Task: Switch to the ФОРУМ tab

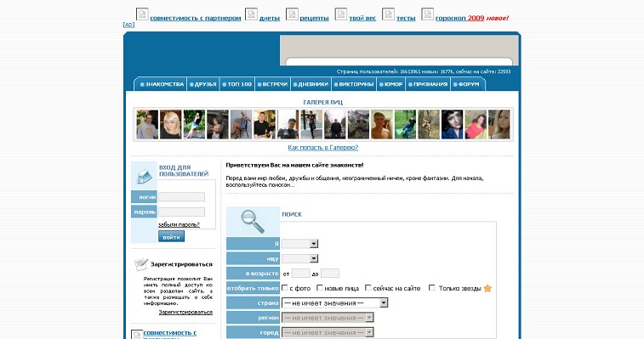Action: (466, 84)
